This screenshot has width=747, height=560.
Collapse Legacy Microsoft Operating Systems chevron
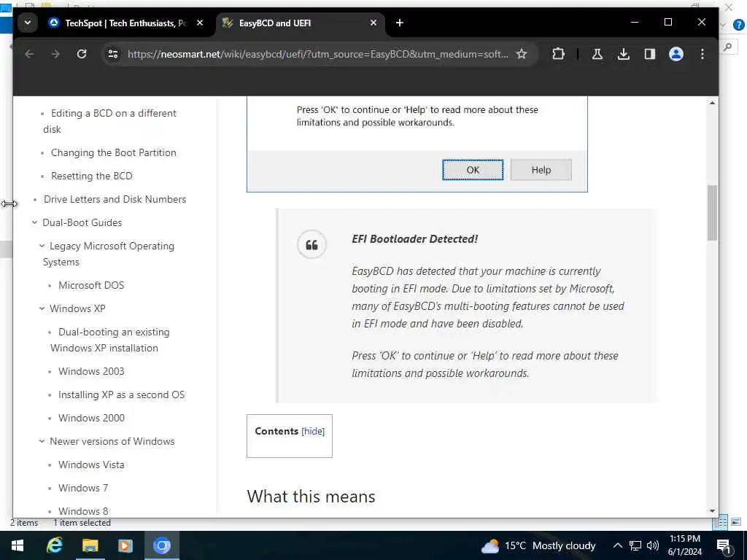42,246
